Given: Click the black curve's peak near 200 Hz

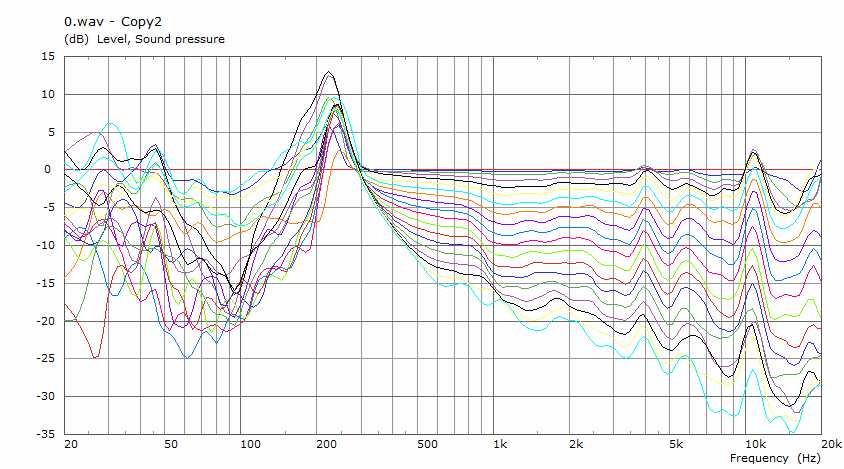Looking at the screenshot, I should (329, 72).
